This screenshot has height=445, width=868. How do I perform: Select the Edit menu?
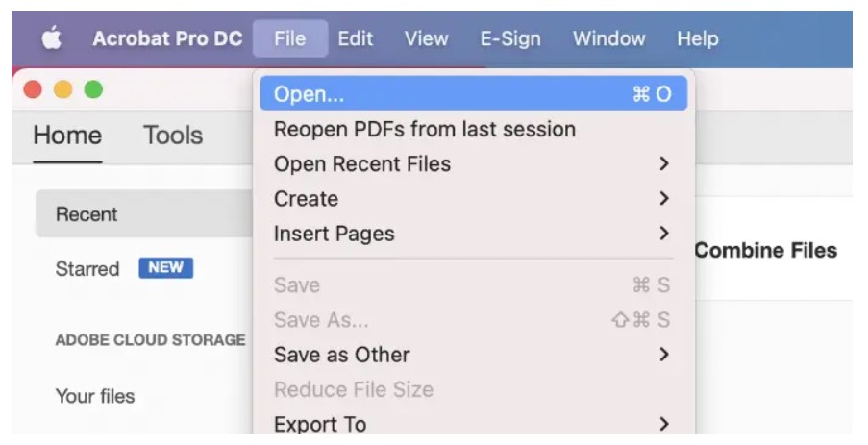356,38
